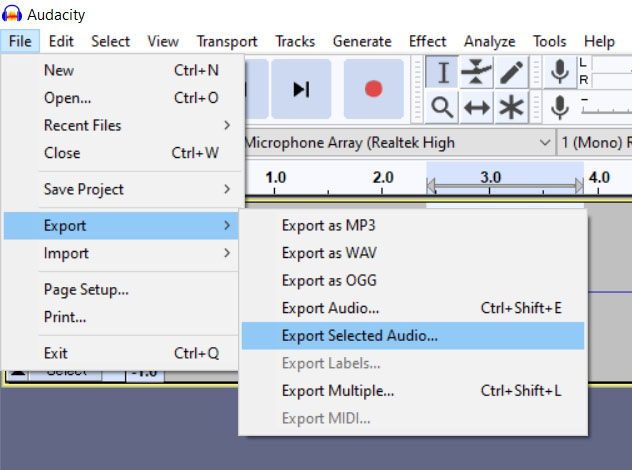The image size is (632, 470).
Task: Choose Page Setup... from the File menu
Action: point(121,289)
